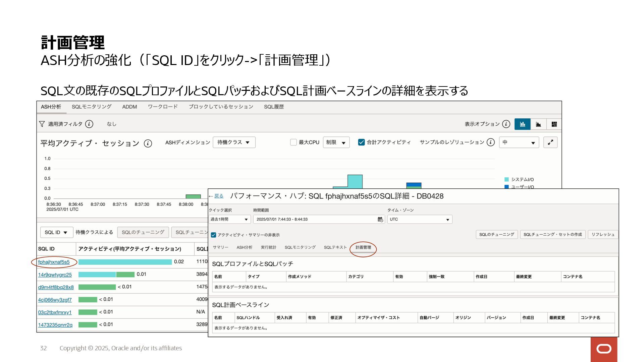Open the ASH分析 tab in SQL details
Screen dimensions: 644x362
click(245, 247)
